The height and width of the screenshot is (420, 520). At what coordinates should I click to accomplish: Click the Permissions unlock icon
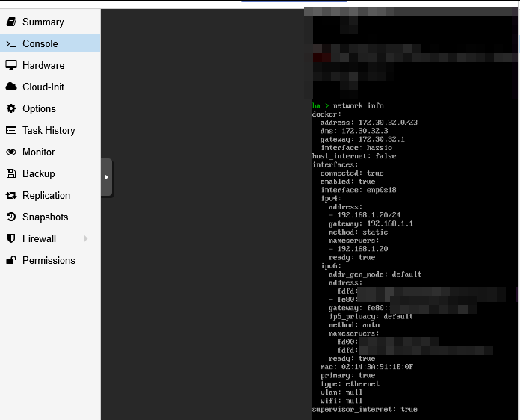tap(11, 261)
